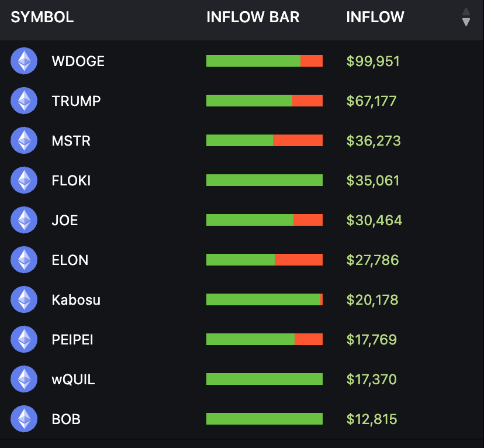Click the Ethereum icon next to PEIPEI
Viewport: 484px width, 448px height.
point(24,339)
